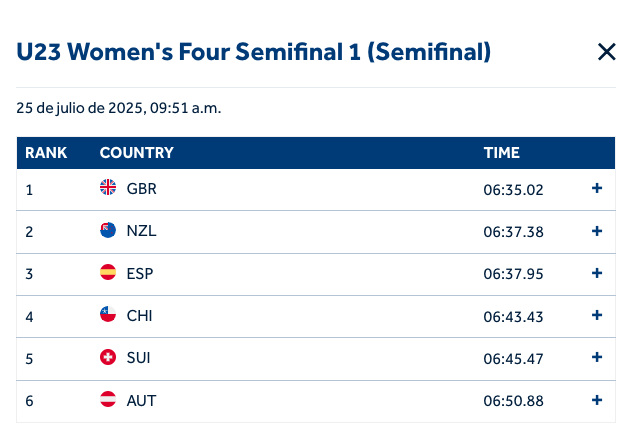Click the Austria flag icon
The width and height of the screenshot is (632, 438).
click(x=108, y=399)
